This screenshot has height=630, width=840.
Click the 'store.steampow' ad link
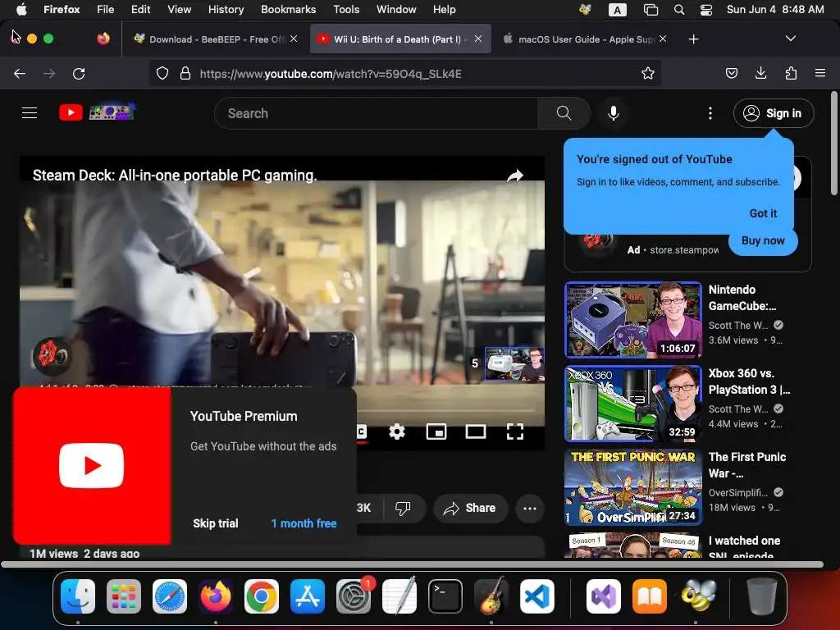click(x=684, y=249)
